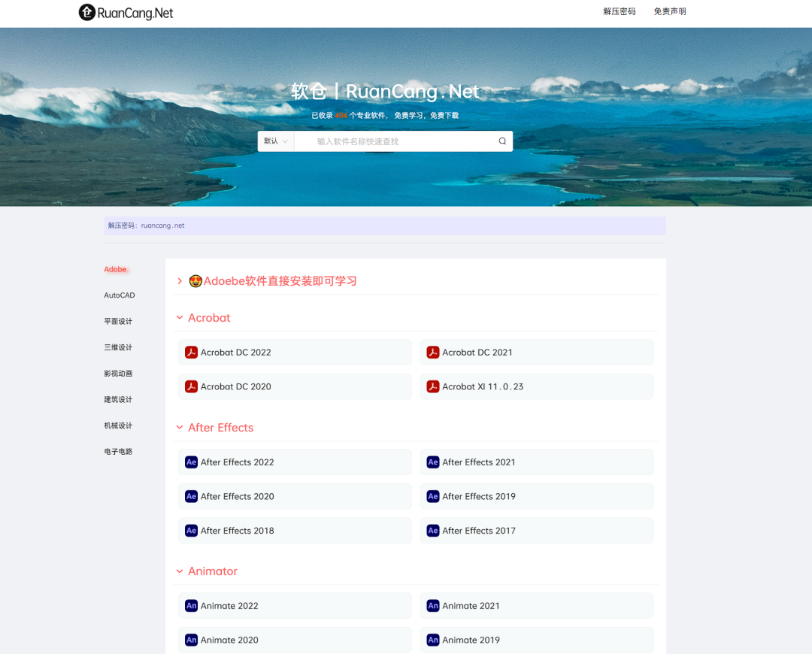Select Adobe in the left category menu
Image resolution: width=812 pixels, height=654 pixels.
click(115, 269)
